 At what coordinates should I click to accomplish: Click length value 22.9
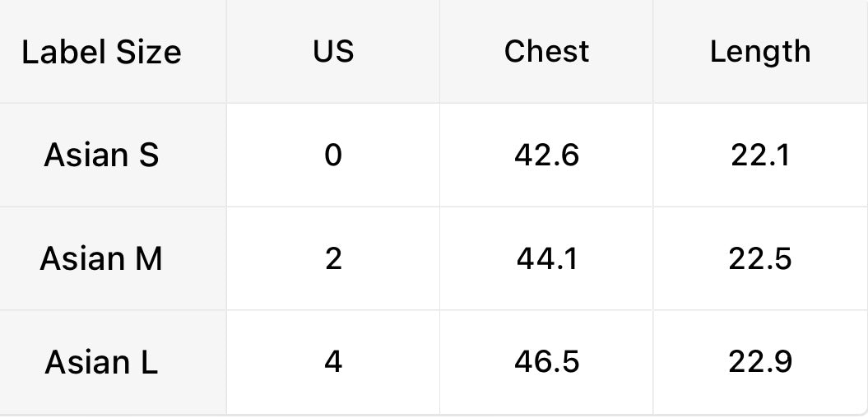[760, 362]
